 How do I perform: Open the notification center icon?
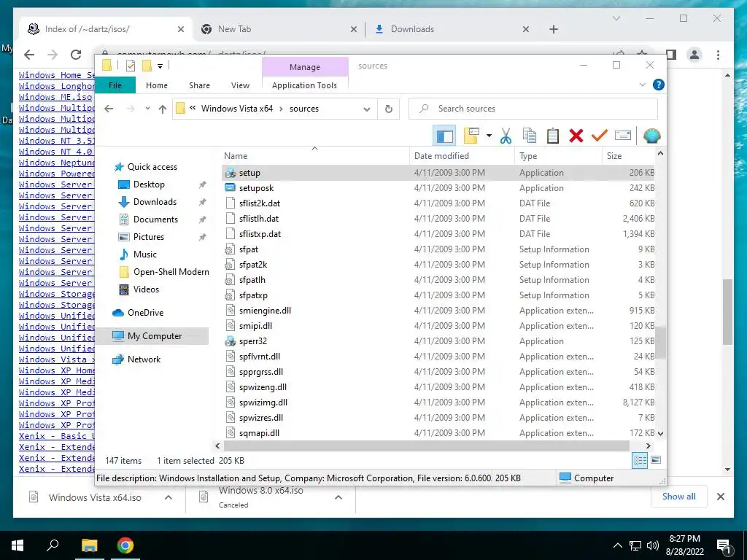coord(724,545)
